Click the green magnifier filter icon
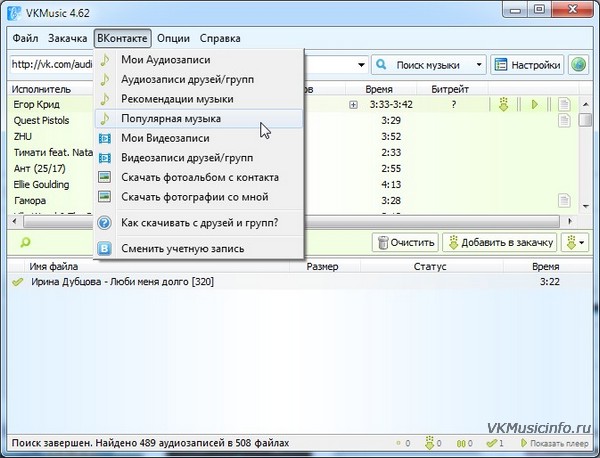Image resolution: width=600 pixels, height=458 pixels. [25, 242]
